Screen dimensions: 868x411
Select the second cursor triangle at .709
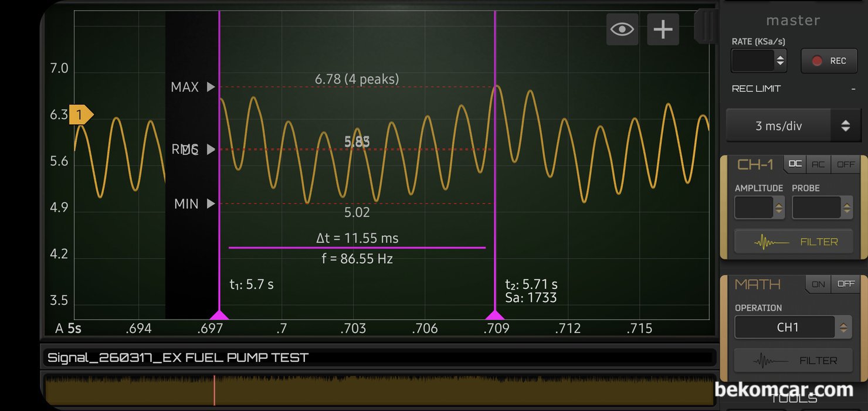(x=495, y=315)
